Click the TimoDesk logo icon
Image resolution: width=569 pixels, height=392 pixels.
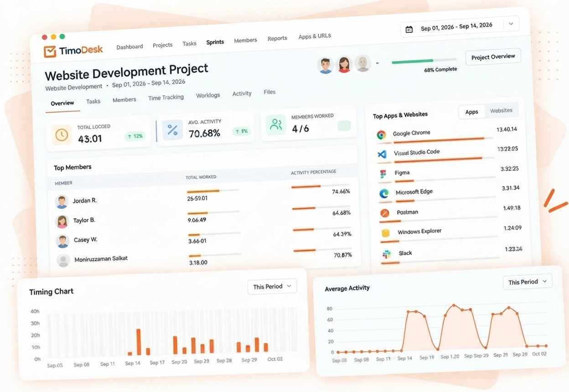pos(50,51)
